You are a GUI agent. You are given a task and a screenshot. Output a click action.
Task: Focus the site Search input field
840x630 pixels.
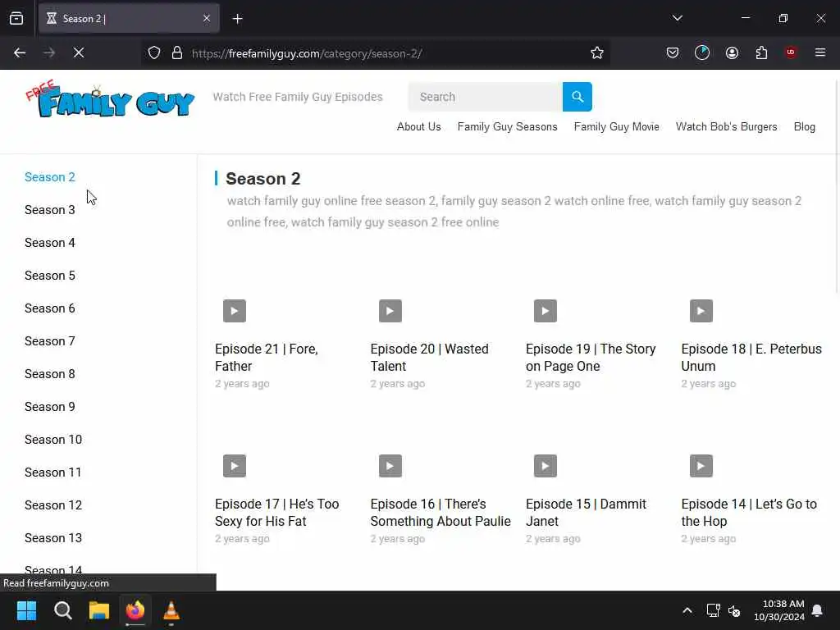coord(486,97)
